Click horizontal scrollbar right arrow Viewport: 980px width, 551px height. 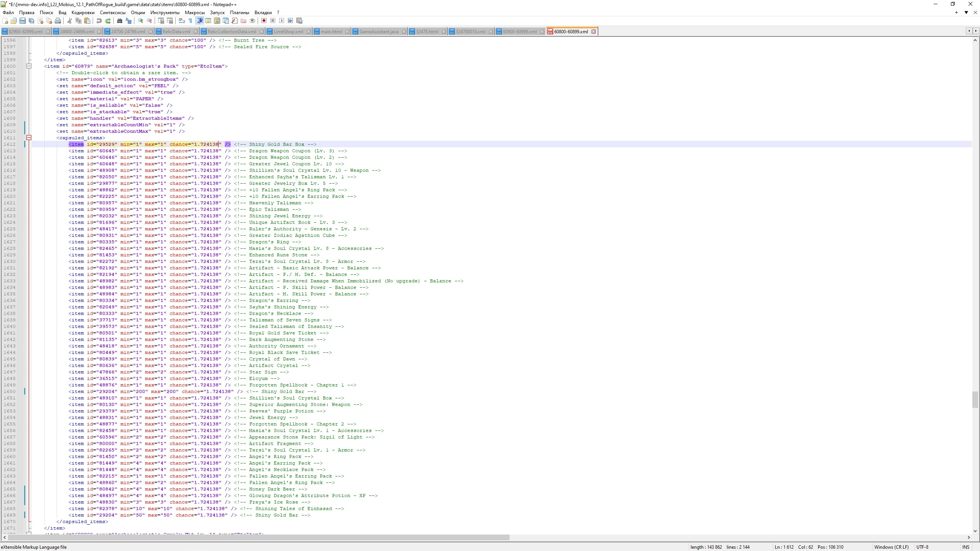(969, 538)
